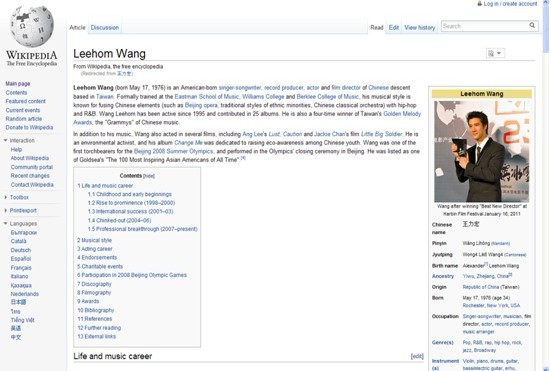The width and height of the screenshot is (550, 371).
Task: Expand the Print/export sidebar section
Action: [6, 210]
